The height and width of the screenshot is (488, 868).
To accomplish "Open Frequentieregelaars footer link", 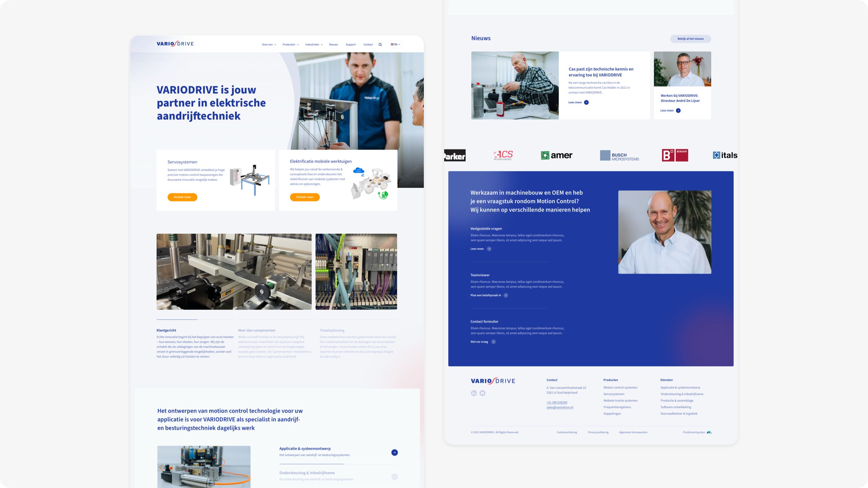I will point(617,407).
